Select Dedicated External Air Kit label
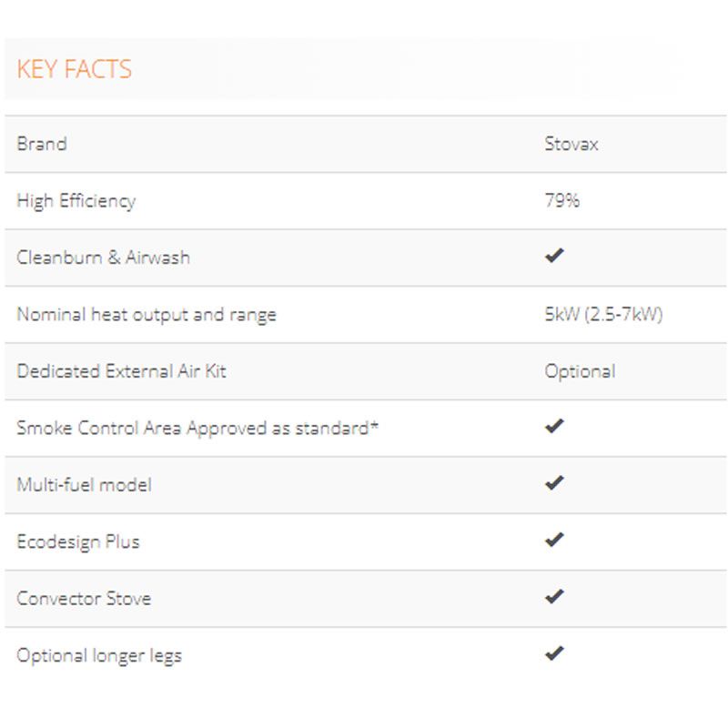The height and width of the screenshot is (728, 728). [x=121, y=371]
